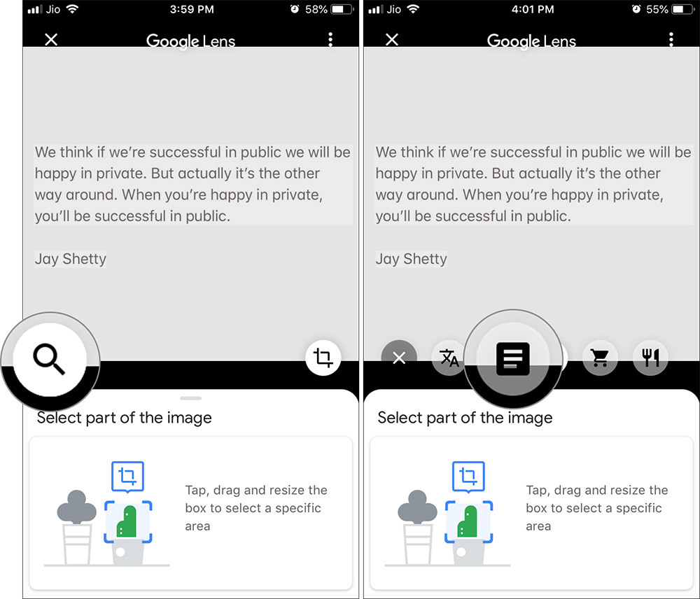Tap the quote text block on the left phone

coord(192,184)
